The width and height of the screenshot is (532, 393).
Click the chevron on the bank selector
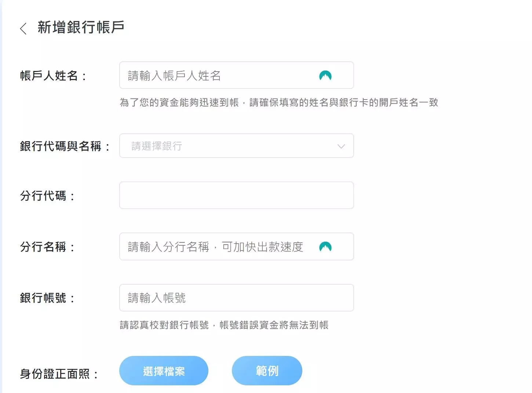(341, 146)
